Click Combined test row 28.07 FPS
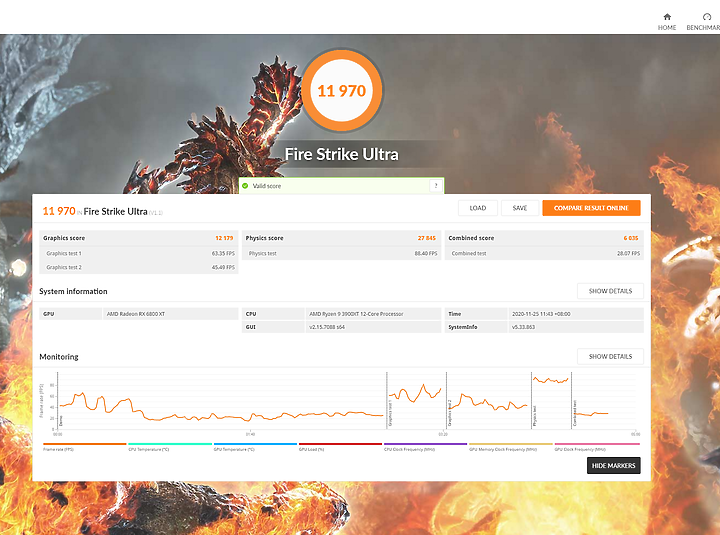The height and width of the screenshot is (535, 720). (x=544, y=253)
